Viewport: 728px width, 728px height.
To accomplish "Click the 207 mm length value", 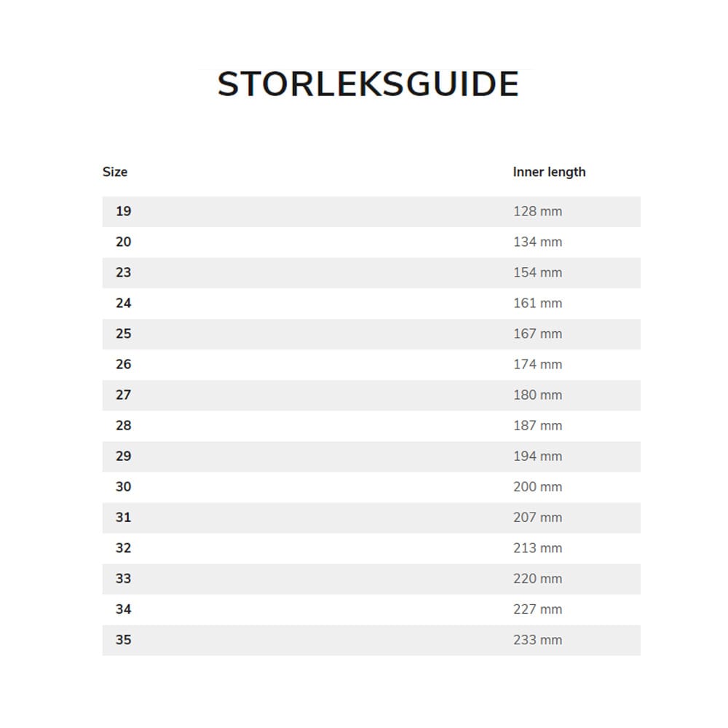I will coord(537,517).
